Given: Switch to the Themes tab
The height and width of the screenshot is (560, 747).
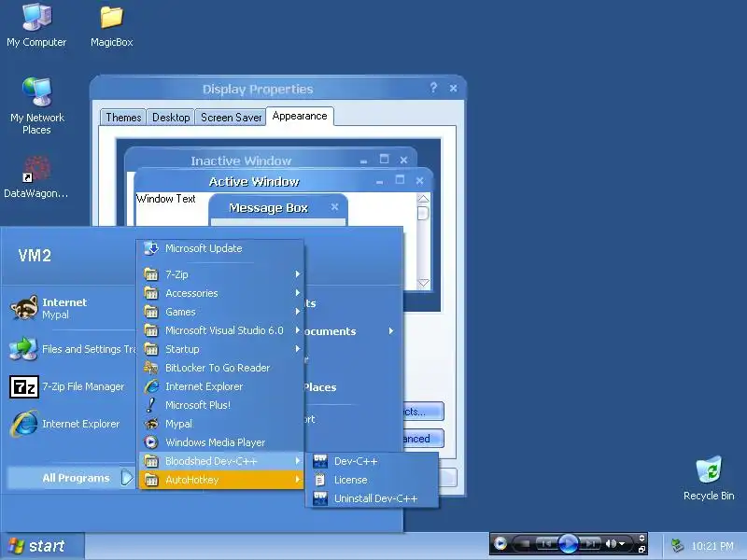Looking at the screenshot, I should pos(123,118).
